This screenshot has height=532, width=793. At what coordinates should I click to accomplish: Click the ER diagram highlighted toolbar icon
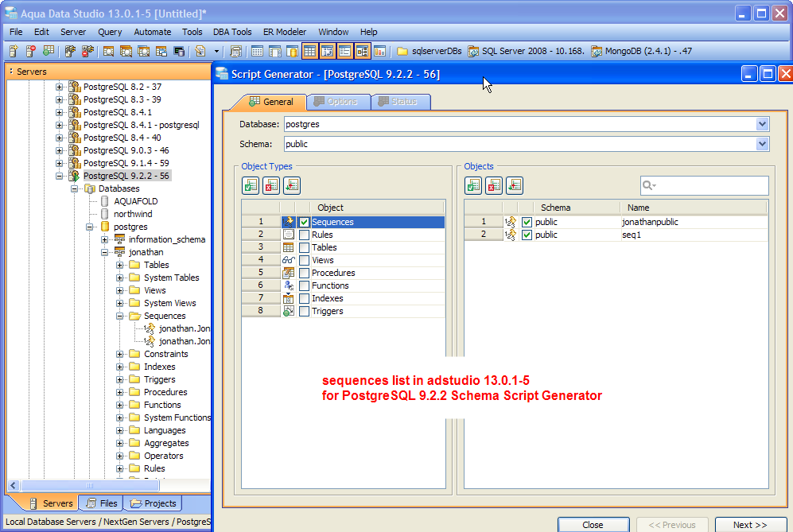coord(363,51)
